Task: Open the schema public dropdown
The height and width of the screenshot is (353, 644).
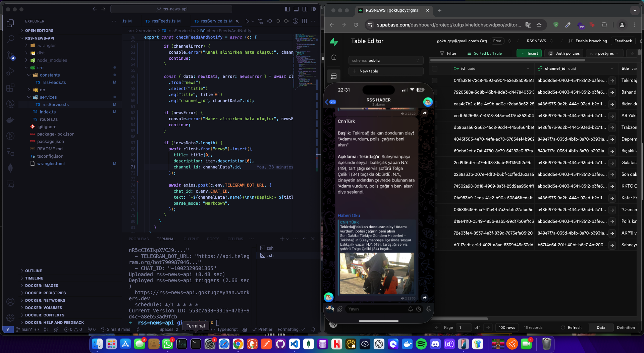Action: [386, 60]
